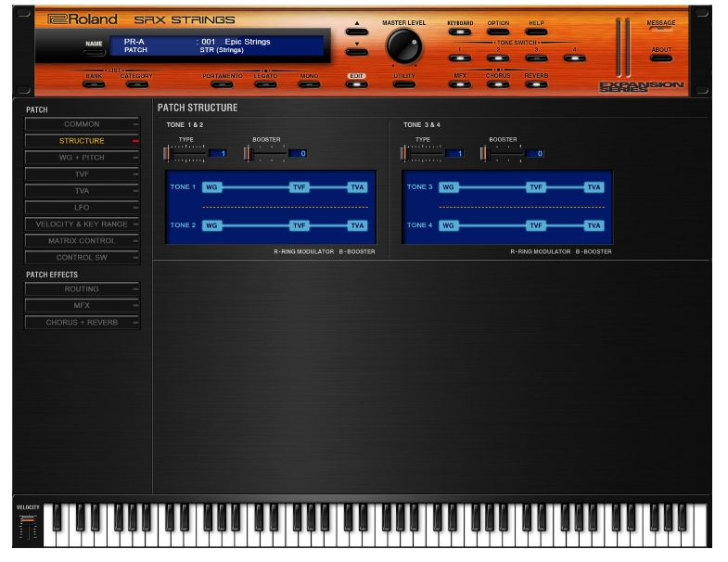Click the ABOUT button
The width and height of the screenshot is (728, 562).
tap(661, 58)
